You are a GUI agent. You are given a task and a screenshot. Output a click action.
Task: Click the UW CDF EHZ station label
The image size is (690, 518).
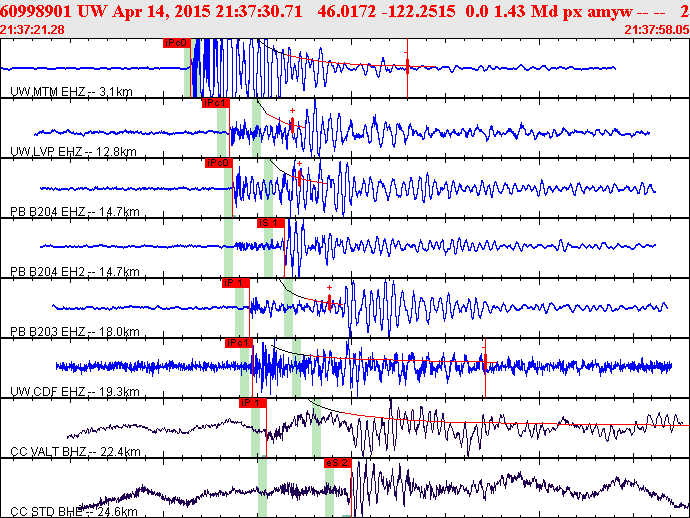coord(75,391)
